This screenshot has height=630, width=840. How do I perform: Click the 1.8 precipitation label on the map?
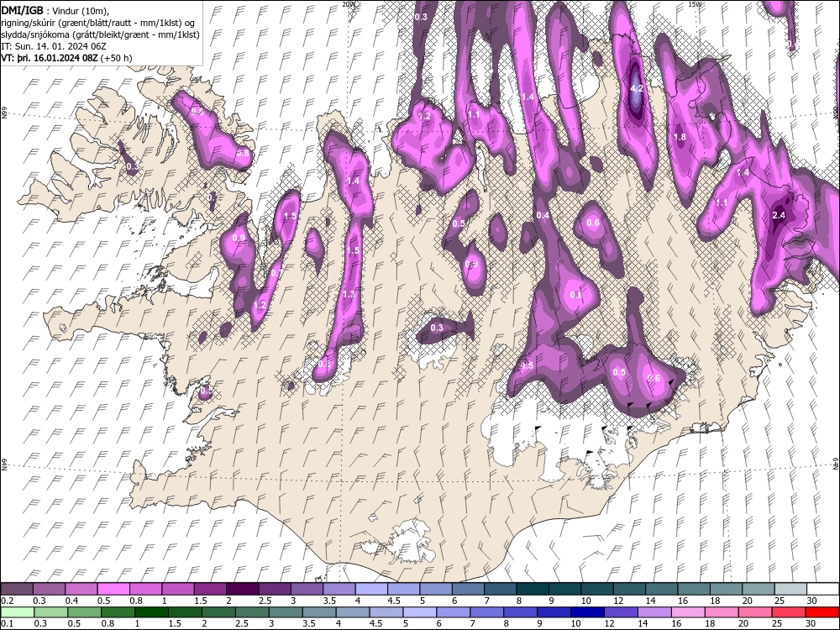coord(680,137)
